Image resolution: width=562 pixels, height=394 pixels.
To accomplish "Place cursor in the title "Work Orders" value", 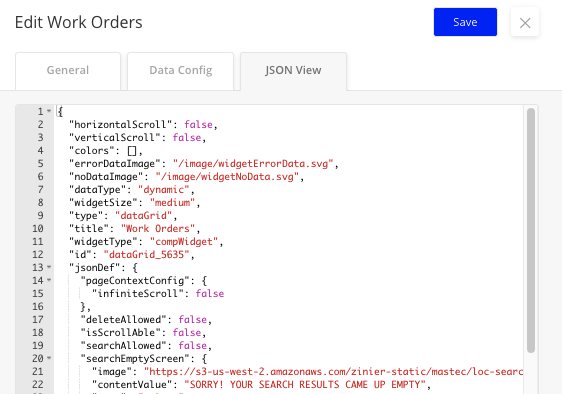I will coord(158,229).
